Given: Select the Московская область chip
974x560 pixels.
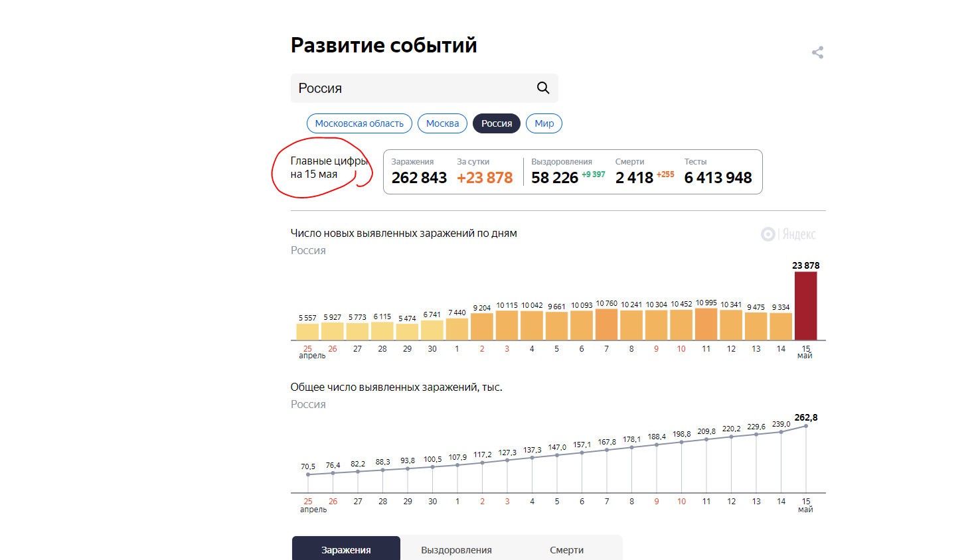Looking at the screenshot, I should 359,123.
